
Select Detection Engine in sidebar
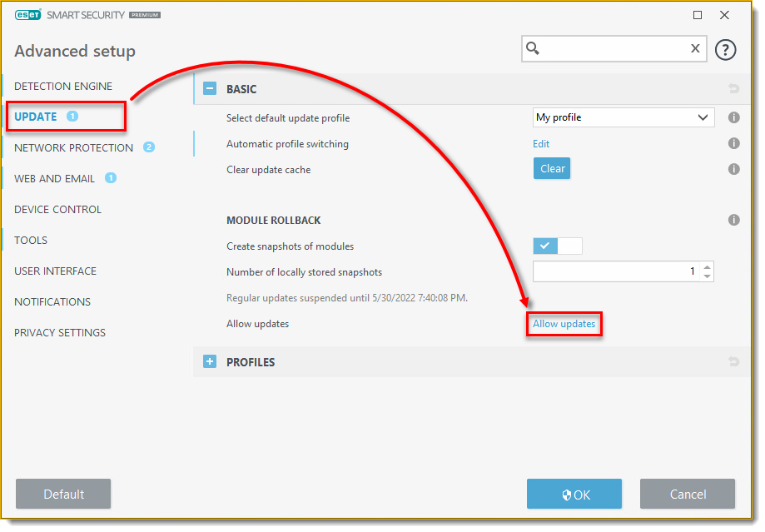[63, 87]
